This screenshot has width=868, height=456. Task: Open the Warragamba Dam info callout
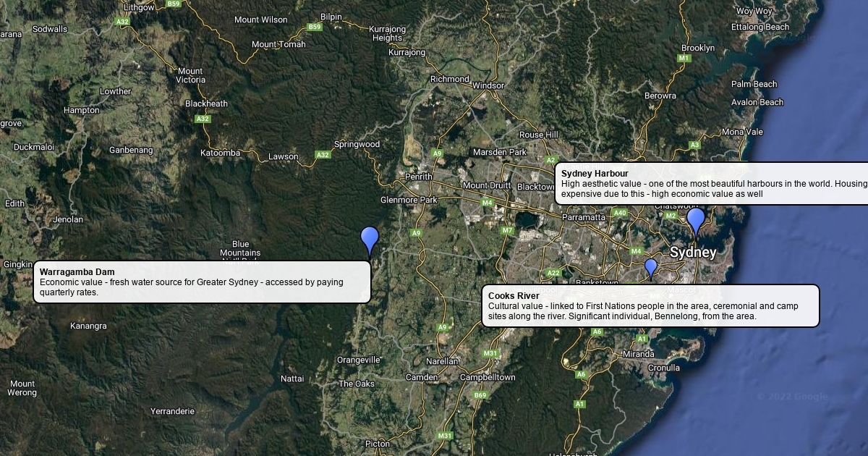tap(202, 282)
